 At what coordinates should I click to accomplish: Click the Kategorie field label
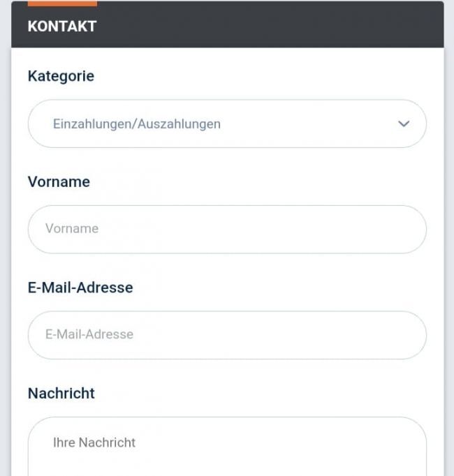point(61,76)
